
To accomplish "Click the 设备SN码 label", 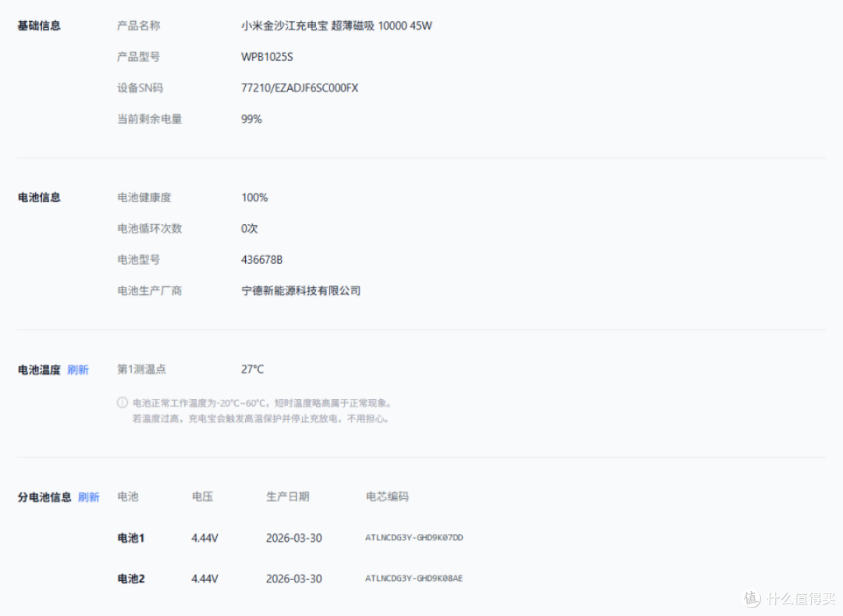I will [x=140, y=88].
